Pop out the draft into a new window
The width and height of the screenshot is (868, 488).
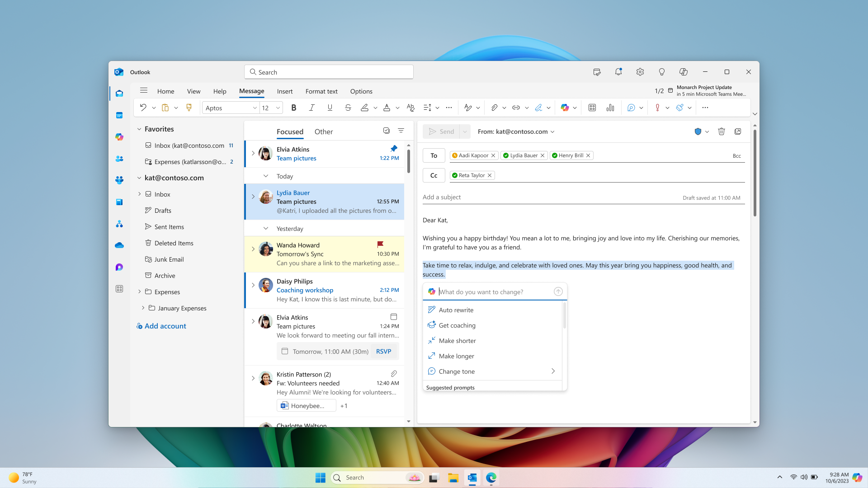738,131
